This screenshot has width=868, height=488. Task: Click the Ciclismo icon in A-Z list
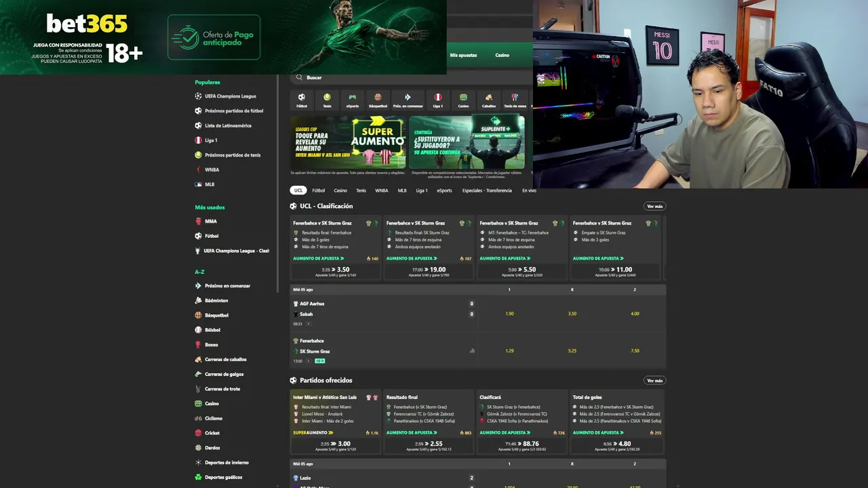click(199, 418)
